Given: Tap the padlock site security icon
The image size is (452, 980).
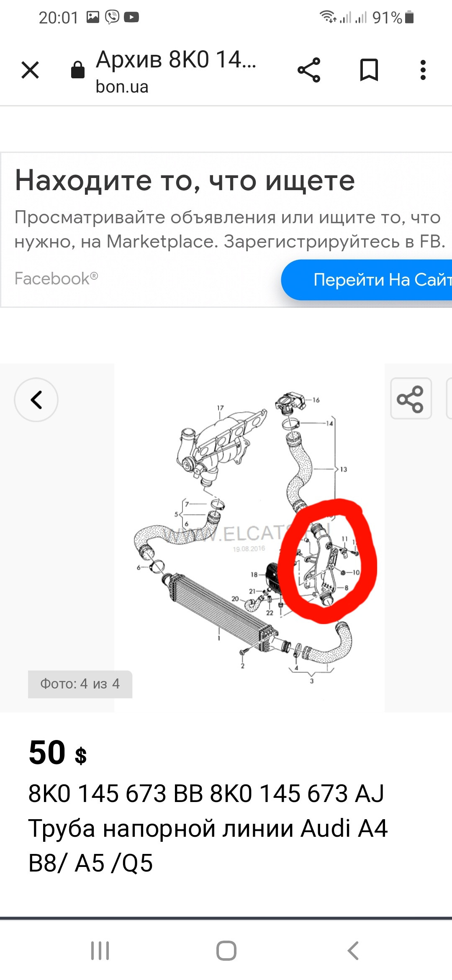Looking at the screenshot, I should tap(77, 70).
